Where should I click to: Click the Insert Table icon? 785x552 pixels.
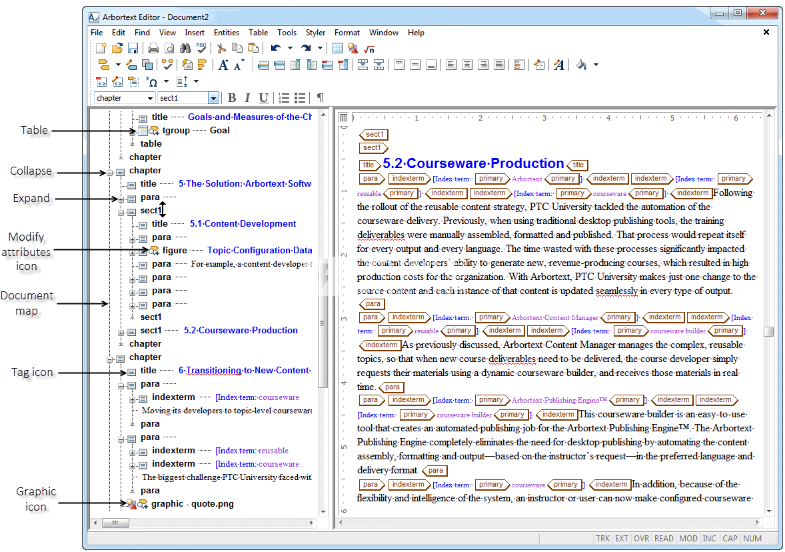point(337,48)
